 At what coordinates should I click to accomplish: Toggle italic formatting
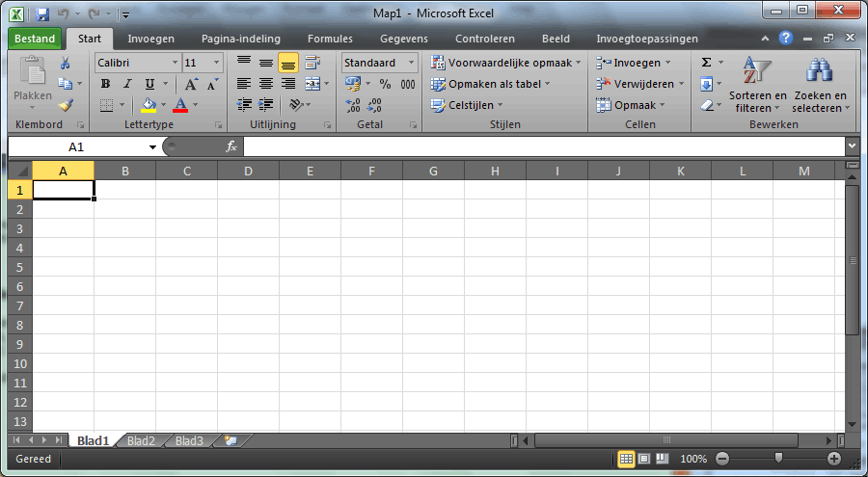127,84
